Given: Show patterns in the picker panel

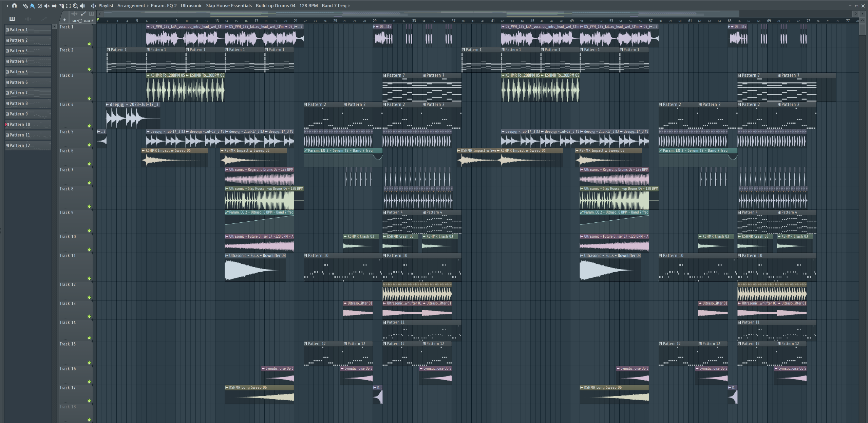Looking at the screenshot, I should pos(12,19).
